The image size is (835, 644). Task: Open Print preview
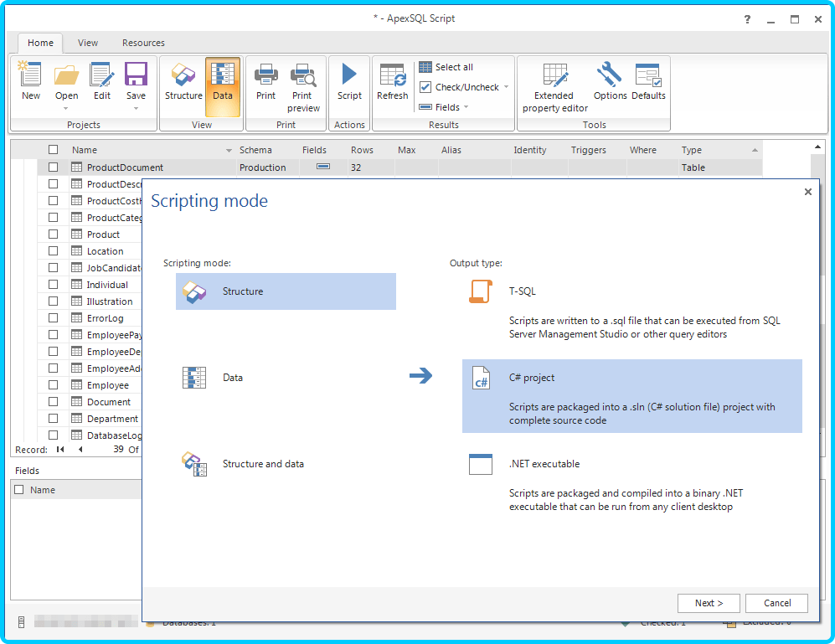pyautogui.click(x=303, y=87)
